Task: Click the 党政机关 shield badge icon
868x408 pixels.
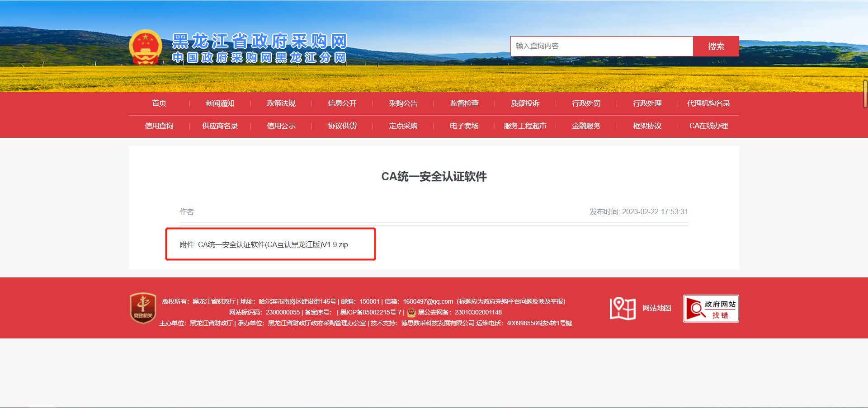Action: (143, 308)
